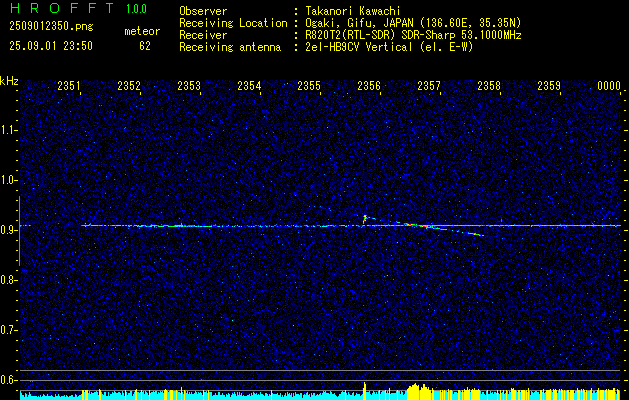Image resolution: width=629 pixels, height=400 pixels.
Task: Click the 0.6 kHz axis label
Action: click(8, 380)
